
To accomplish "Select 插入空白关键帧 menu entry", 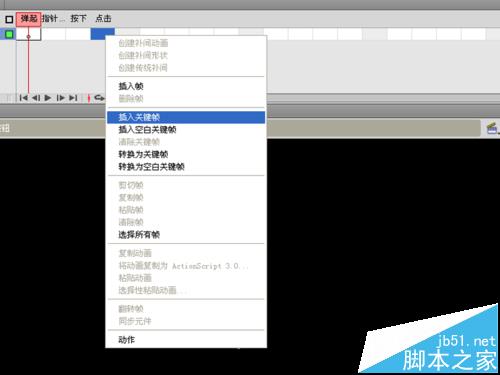I will tap(186, 130).
